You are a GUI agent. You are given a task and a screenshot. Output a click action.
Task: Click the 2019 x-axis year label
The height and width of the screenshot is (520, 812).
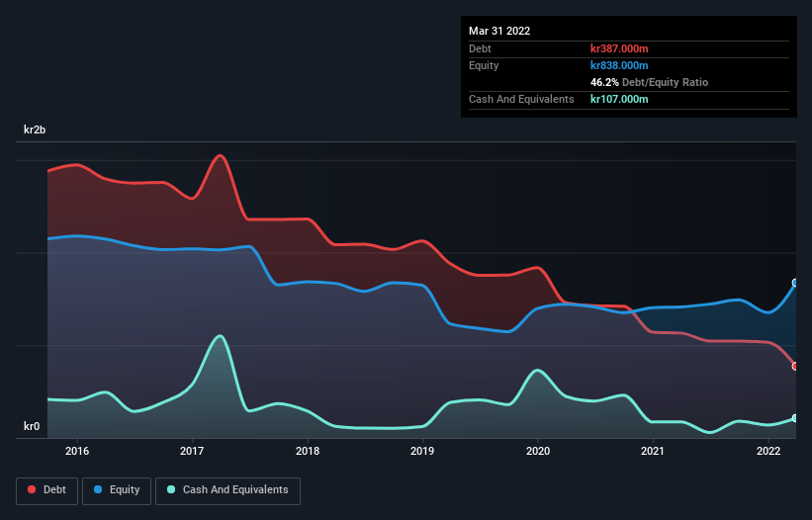coord(422,451)
